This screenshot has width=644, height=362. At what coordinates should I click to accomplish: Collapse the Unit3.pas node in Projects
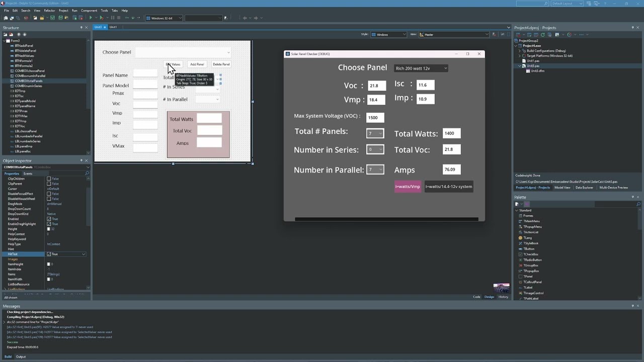point(520,66)
